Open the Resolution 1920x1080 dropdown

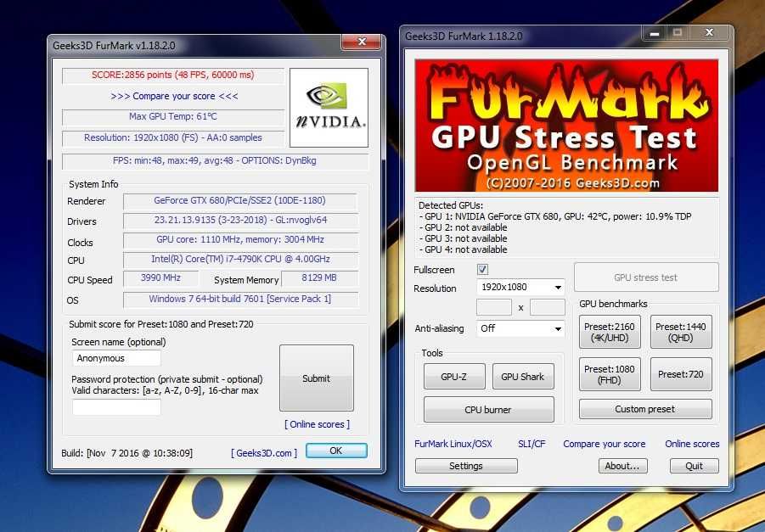click(520, 287)
